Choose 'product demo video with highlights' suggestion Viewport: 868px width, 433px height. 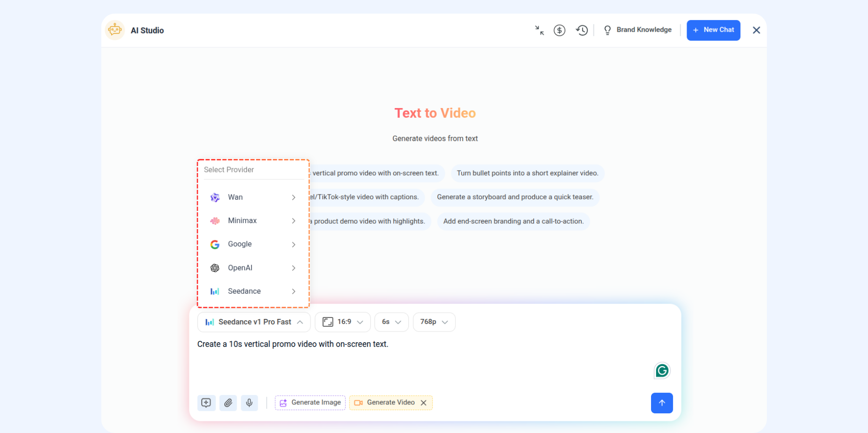tap(370, 221)
